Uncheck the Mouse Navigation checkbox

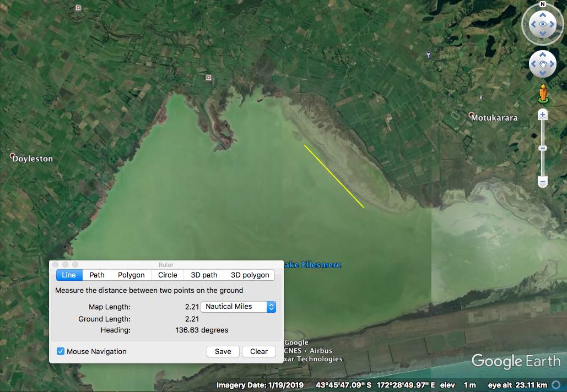coord(61,351)
